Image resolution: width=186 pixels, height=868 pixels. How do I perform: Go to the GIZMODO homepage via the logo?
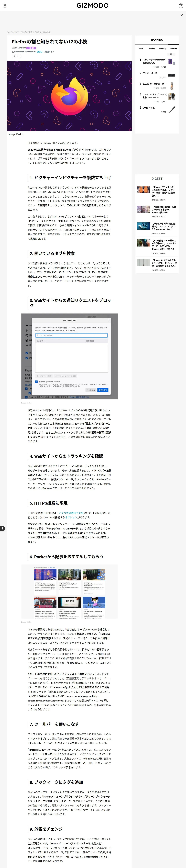pyautogui.click(x=93, y=5)
